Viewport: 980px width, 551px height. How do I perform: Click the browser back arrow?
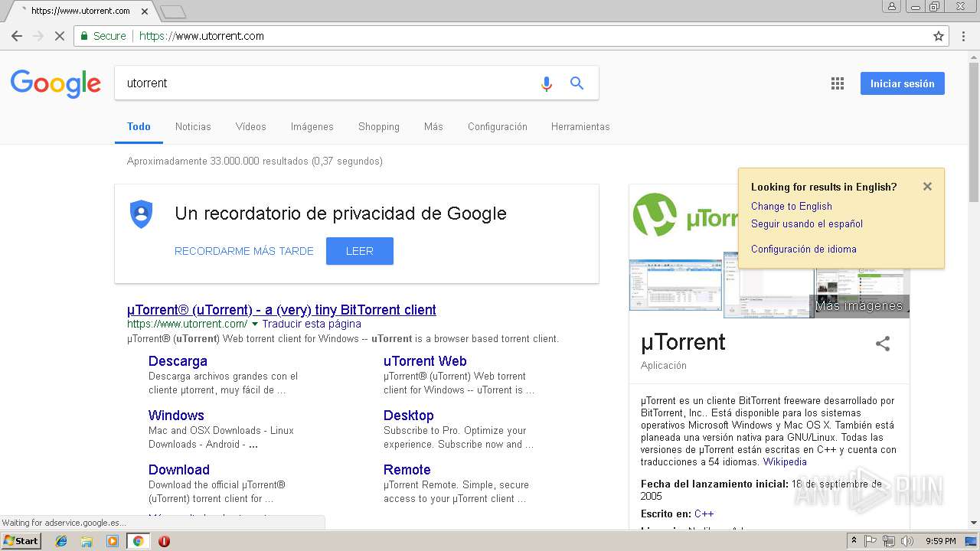[x=17, y=36]
